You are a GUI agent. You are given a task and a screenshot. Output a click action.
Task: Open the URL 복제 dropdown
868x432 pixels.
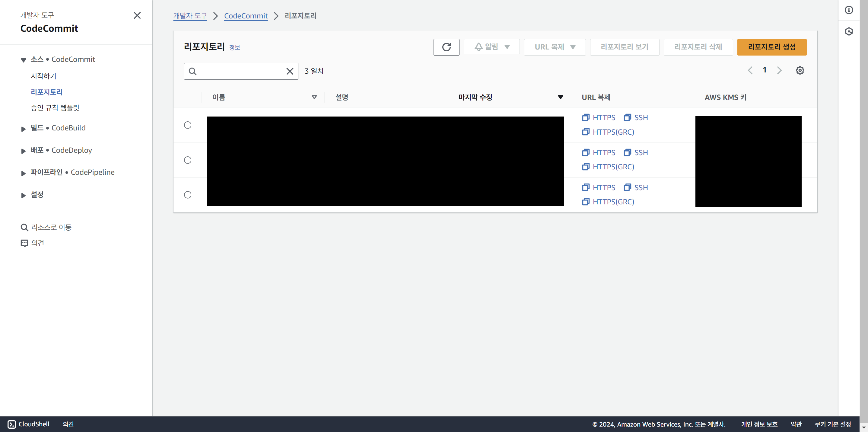(554, 47)
